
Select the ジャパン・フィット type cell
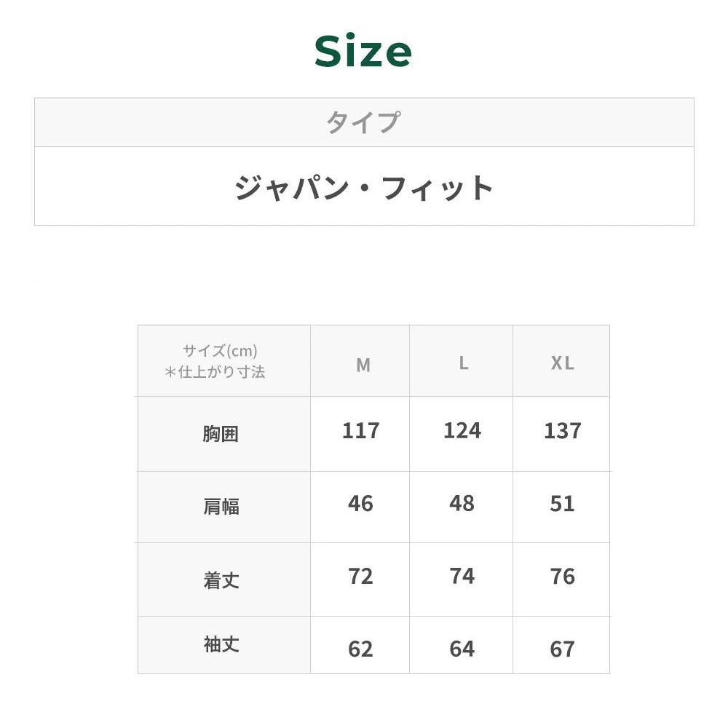363,188
